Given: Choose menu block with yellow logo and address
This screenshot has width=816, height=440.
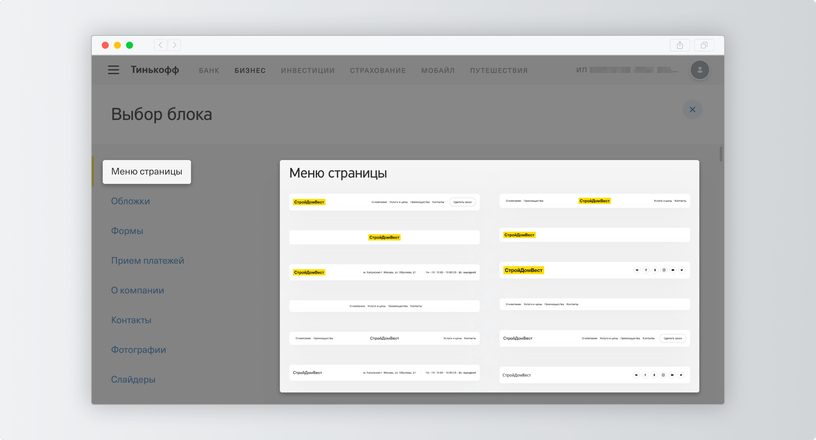Looking at the screenshot, I should (384, 272).
